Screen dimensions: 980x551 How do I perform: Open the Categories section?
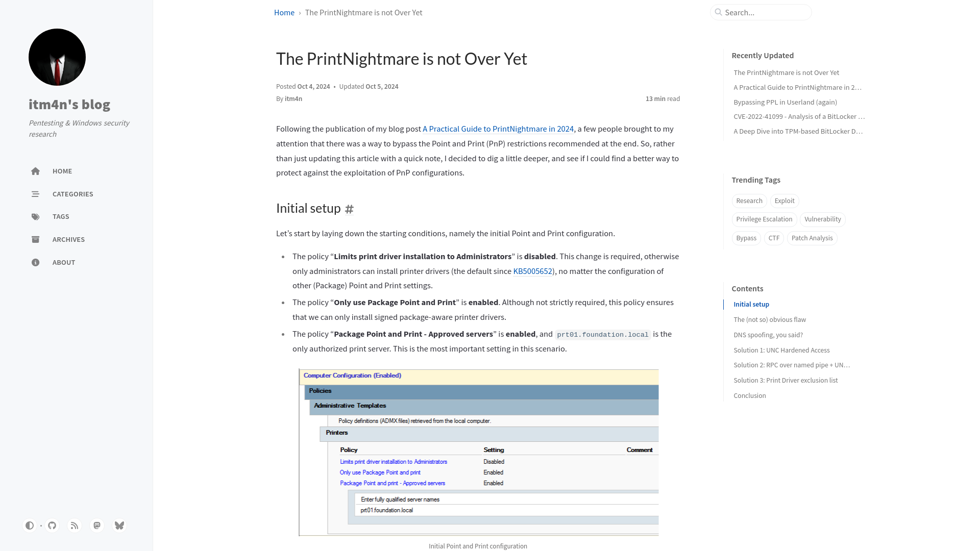[x=72, y=194]
